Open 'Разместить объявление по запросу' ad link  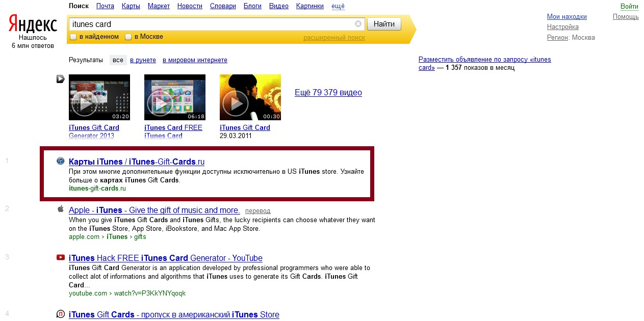coord(485,63)
